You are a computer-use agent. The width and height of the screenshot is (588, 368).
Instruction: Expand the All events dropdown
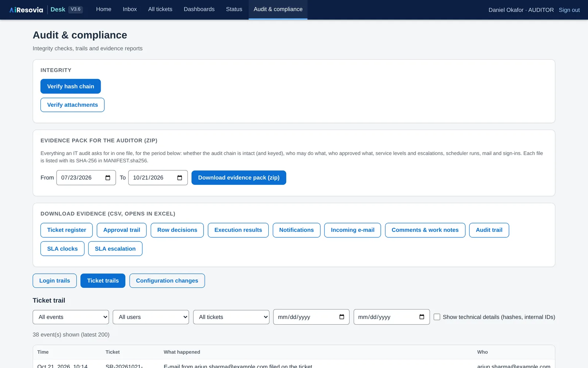(x=71, y=317)
